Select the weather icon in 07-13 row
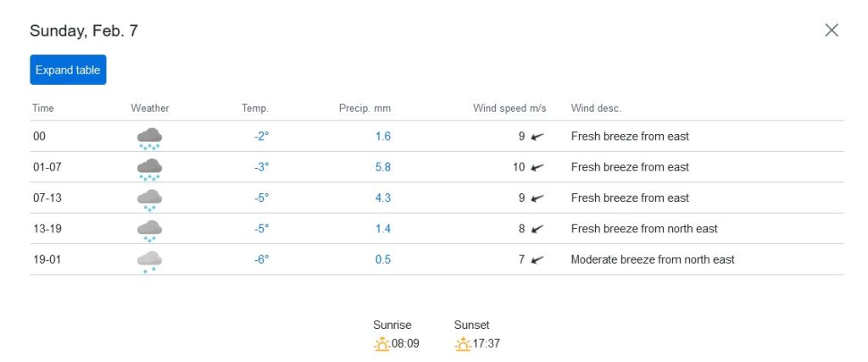The width and height of the screenshot is (868, 362). pos(149,200)
